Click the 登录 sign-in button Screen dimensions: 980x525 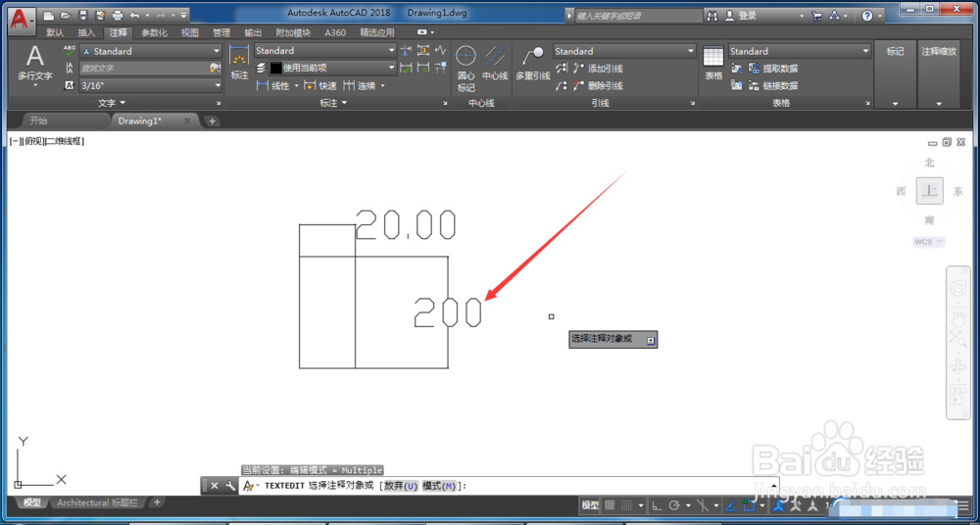(748, 16)
